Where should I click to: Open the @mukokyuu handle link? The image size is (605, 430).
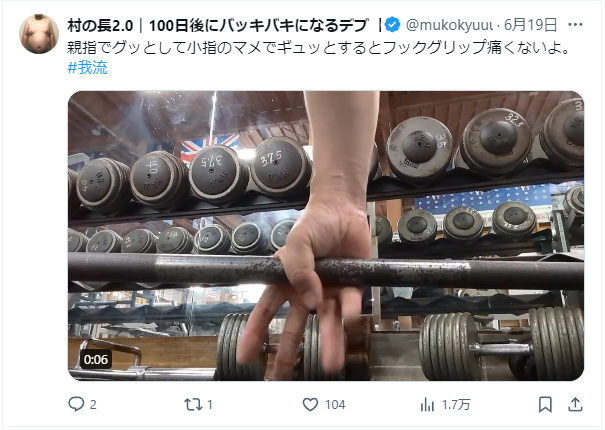450,25
